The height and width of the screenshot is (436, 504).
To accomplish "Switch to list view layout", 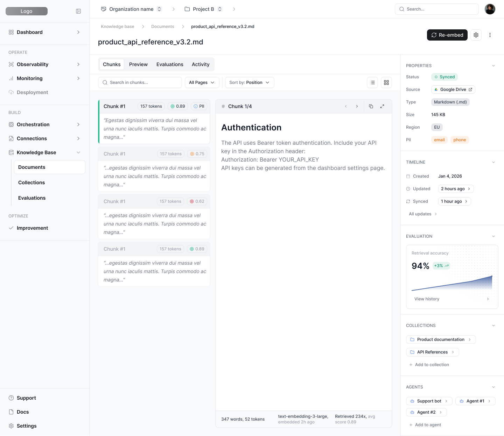I will click(372, 83).
